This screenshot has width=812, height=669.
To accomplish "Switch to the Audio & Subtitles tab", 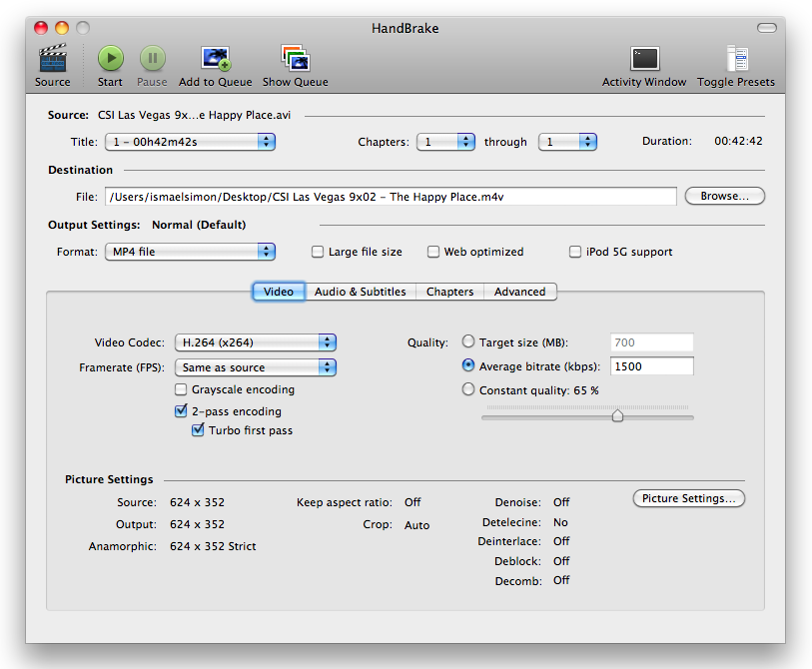I will [360, 292].
